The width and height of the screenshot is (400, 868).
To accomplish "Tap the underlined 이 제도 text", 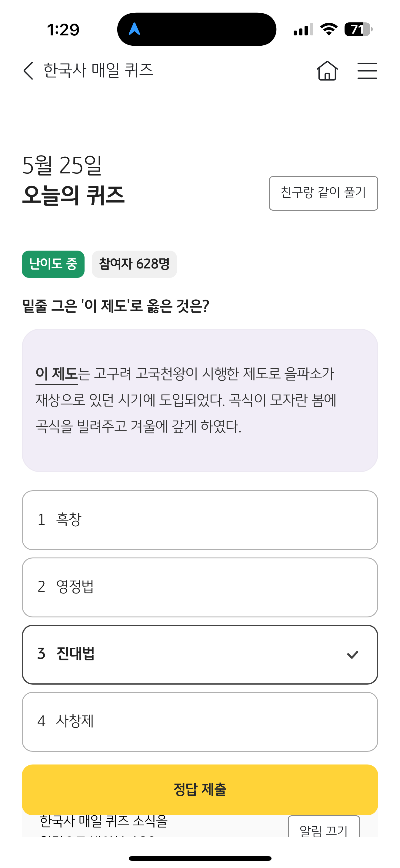I will pos(57,374).
